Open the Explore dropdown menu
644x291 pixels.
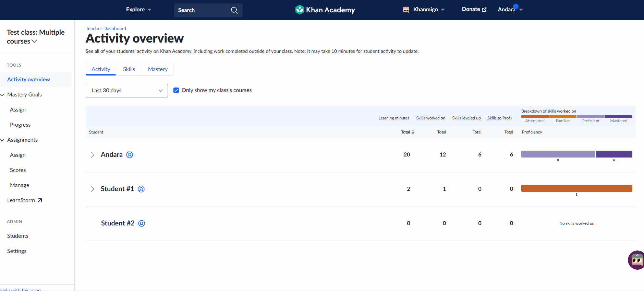click(138, 10)
